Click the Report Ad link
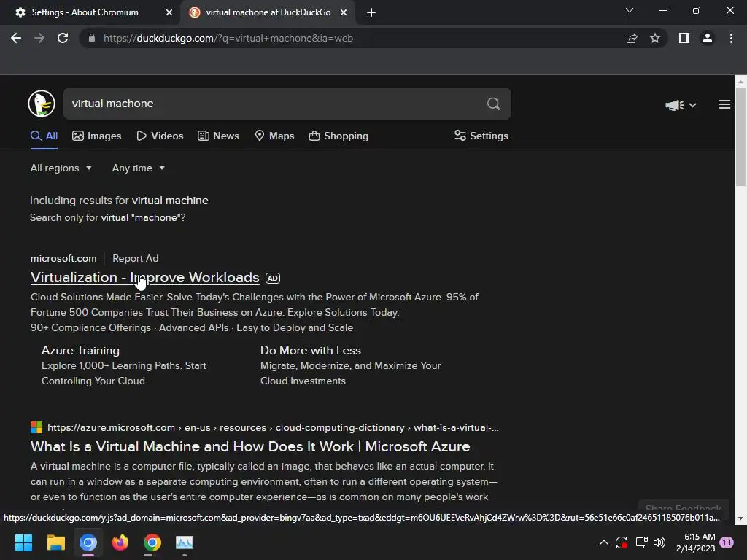Image resolution: width=747 pixels, height=560 pixels. pyautogui.click(x=135, y=258)
